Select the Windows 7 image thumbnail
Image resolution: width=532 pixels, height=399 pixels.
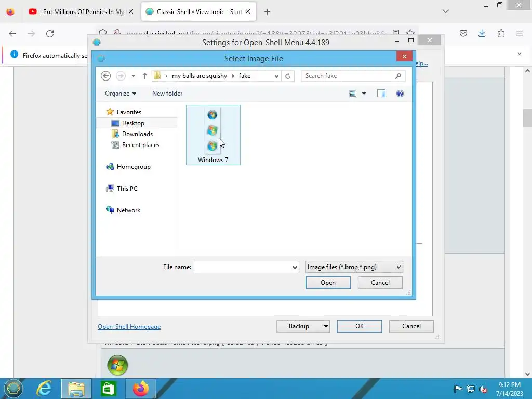[213, 135]
